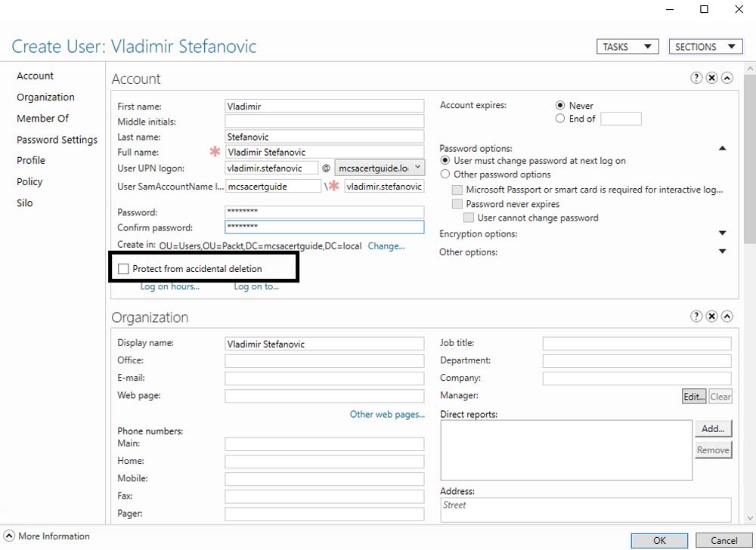Enable Protect from accidental deletion checkbox
The image size is (756, 550).
(124, 269)
